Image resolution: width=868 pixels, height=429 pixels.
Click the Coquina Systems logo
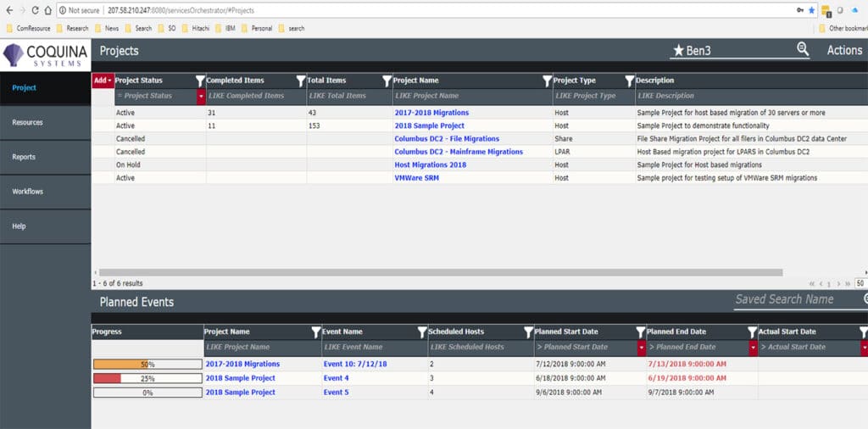click(46, 55)
